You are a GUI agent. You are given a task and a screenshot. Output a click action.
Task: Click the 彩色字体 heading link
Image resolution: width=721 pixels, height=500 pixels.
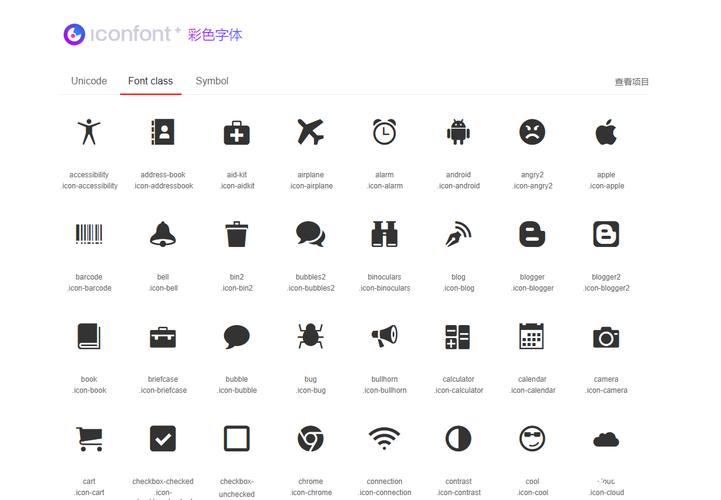[x=215, y=34]
